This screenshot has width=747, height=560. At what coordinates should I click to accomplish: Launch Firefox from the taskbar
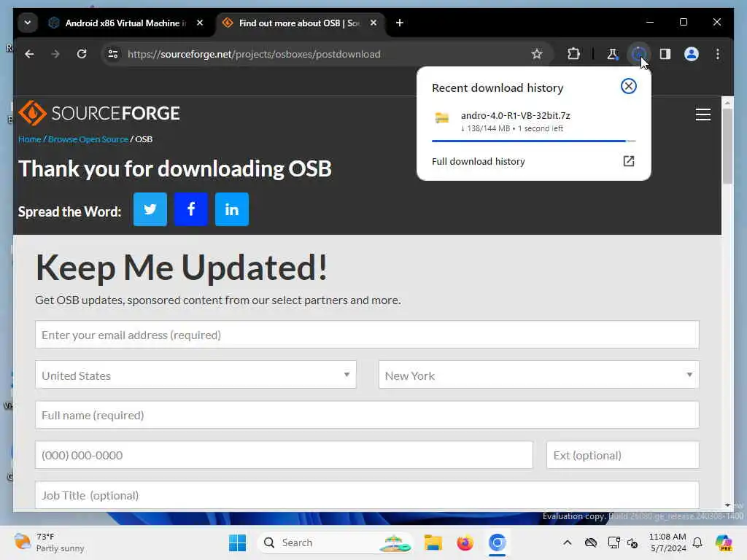465,542
